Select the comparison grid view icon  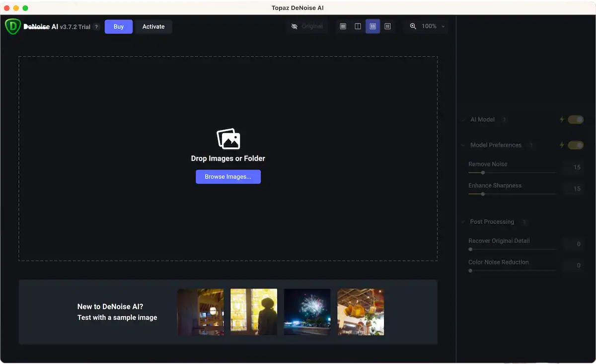388,26
